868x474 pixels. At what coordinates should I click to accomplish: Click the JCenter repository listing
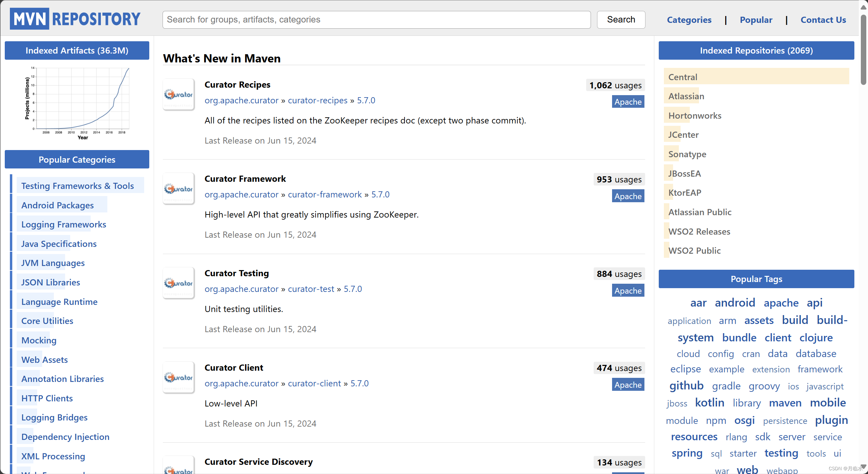684,134
